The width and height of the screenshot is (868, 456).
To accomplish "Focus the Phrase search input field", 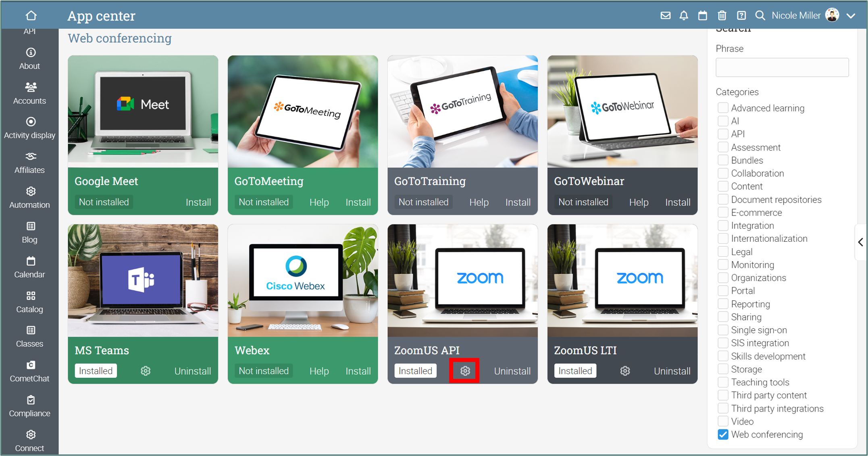I will (x=782, y=67).
